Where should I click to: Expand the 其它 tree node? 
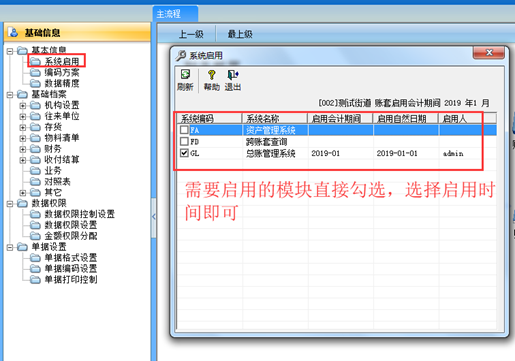point(23,193)
